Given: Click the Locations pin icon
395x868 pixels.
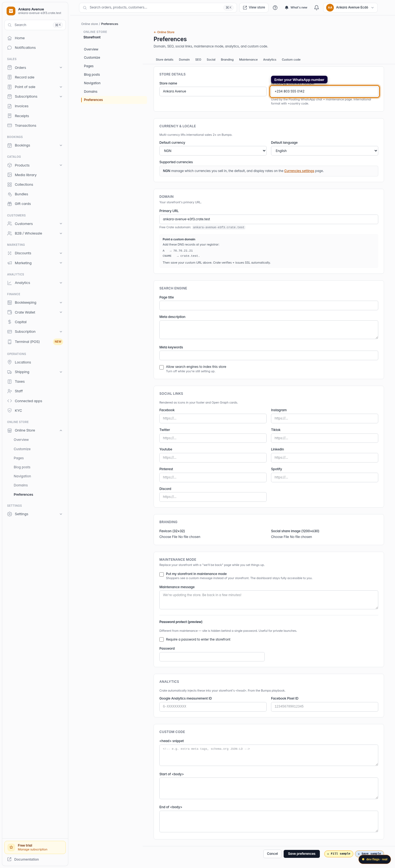Looking at the screenshot, I should 9,362.
